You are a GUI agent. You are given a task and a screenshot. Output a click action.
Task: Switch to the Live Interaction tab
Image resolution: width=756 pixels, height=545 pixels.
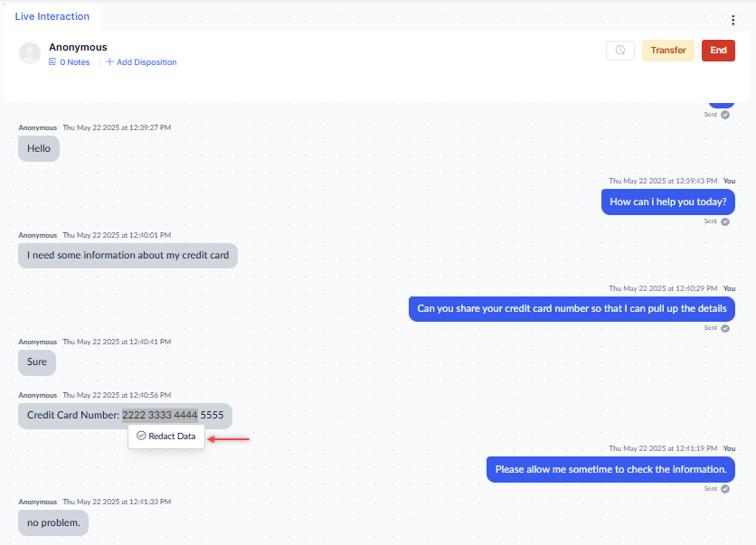point(52,16)
